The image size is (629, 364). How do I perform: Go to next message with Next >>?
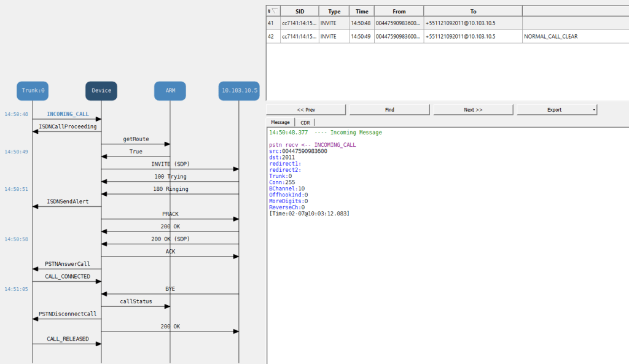pyautogui.click(x=473, y=110)
